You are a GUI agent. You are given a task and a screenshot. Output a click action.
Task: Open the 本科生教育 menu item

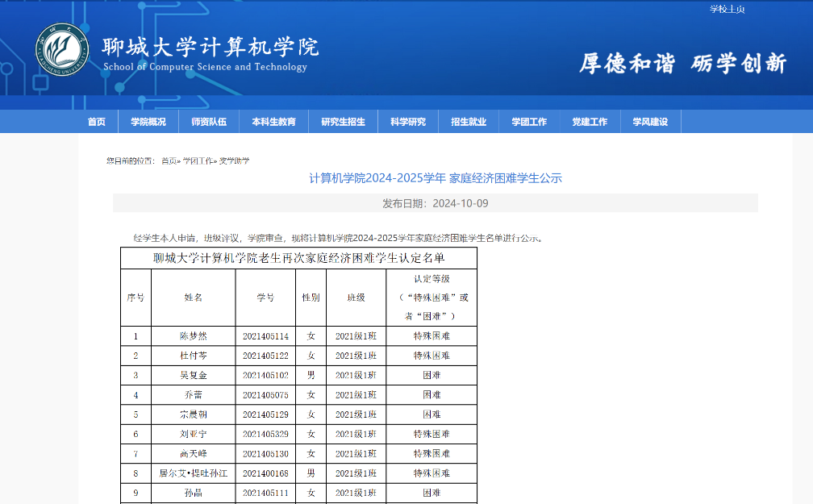273,122
